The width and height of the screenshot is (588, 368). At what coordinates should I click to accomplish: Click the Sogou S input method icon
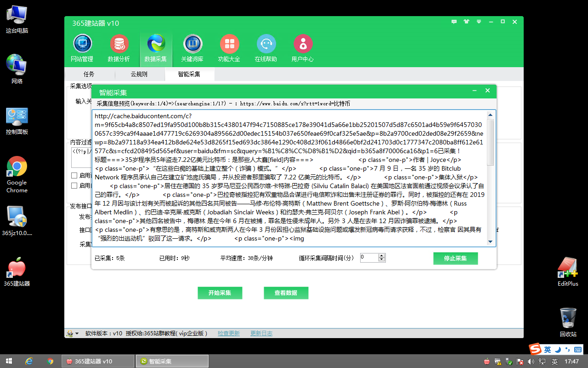(535, 349)
